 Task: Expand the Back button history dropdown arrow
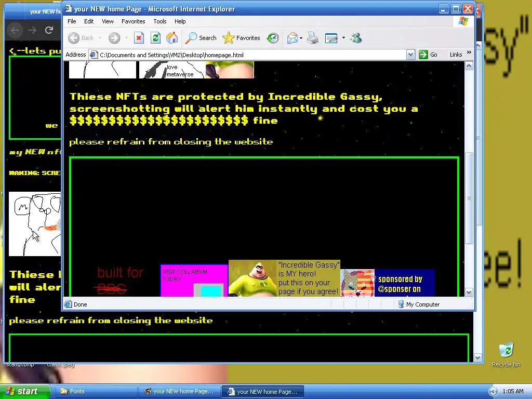[x=100, y=38]
